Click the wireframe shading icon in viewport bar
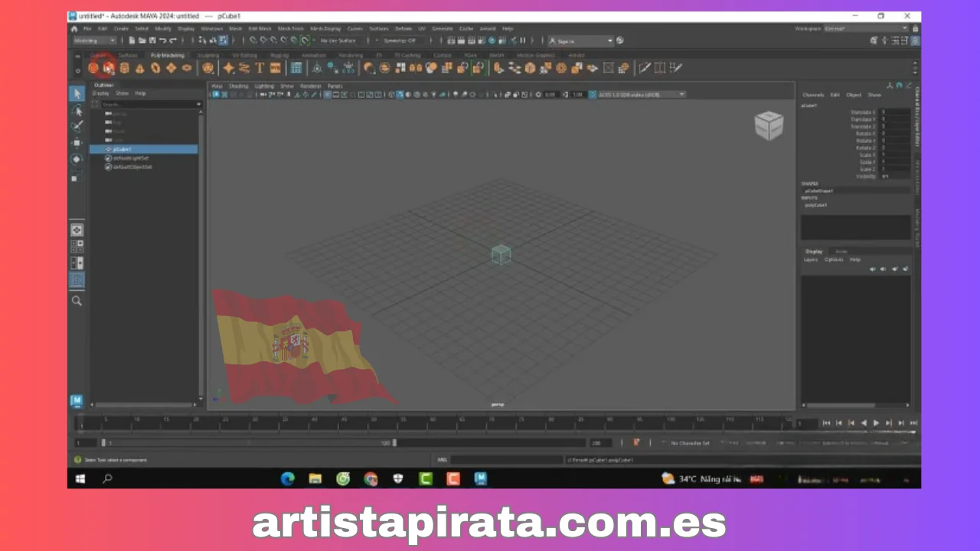The image size is (980, 551). coord(327,94)
